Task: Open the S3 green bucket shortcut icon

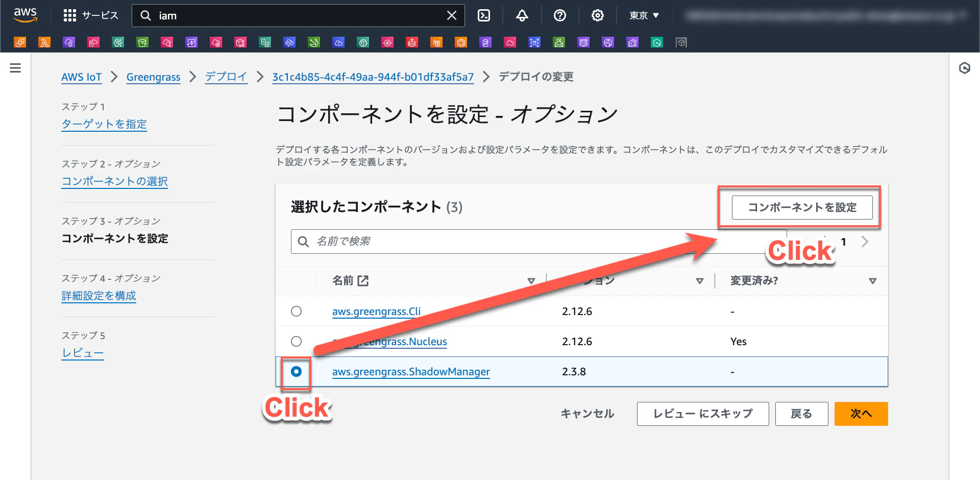Action: [x=142, y=42]
